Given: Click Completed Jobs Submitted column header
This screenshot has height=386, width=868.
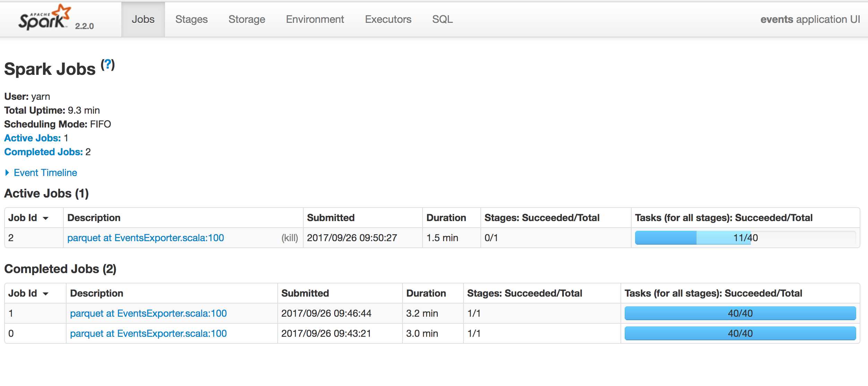Looking at the screenshot, I should 340,293.
